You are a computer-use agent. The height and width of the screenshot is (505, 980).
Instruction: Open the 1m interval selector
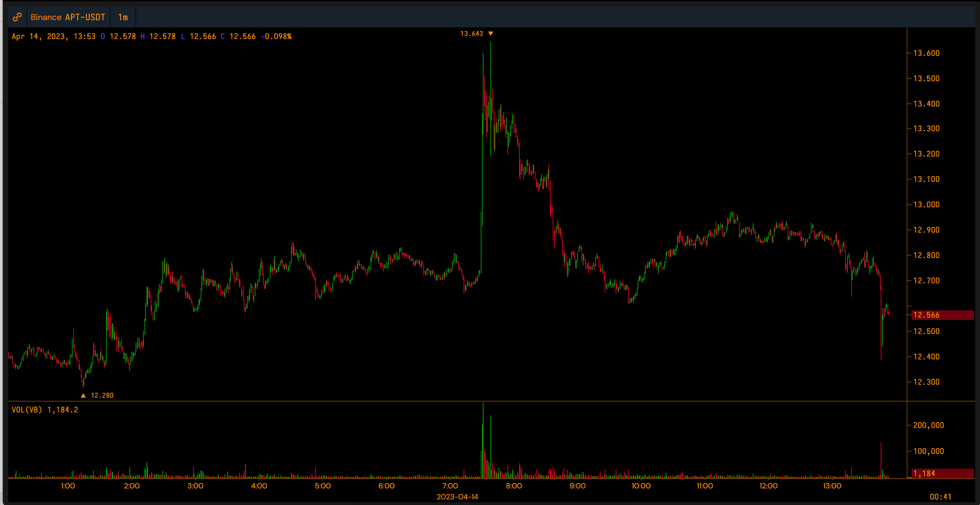click(123, 17)
